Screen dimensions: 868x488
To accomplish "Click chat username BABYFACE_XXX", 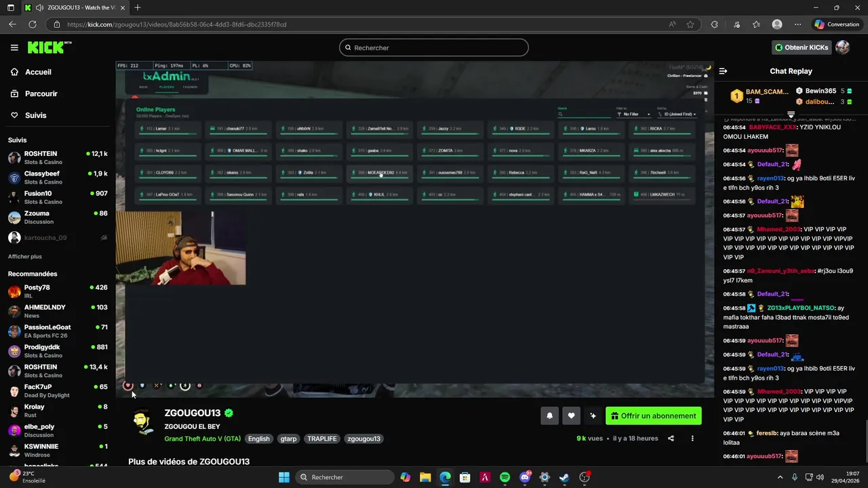I will [x=773, y=127].
